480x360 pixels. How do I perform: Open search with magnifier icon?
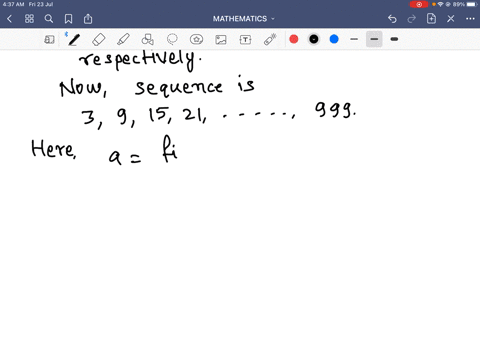pyautogui.click(x=49, y=19)
